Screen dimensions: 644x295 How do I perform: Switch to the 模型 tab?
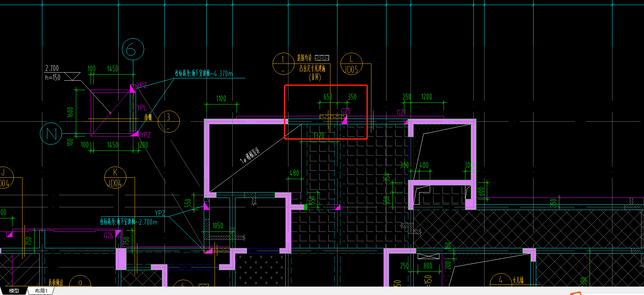pyautogui.click(x=14, y=291)
